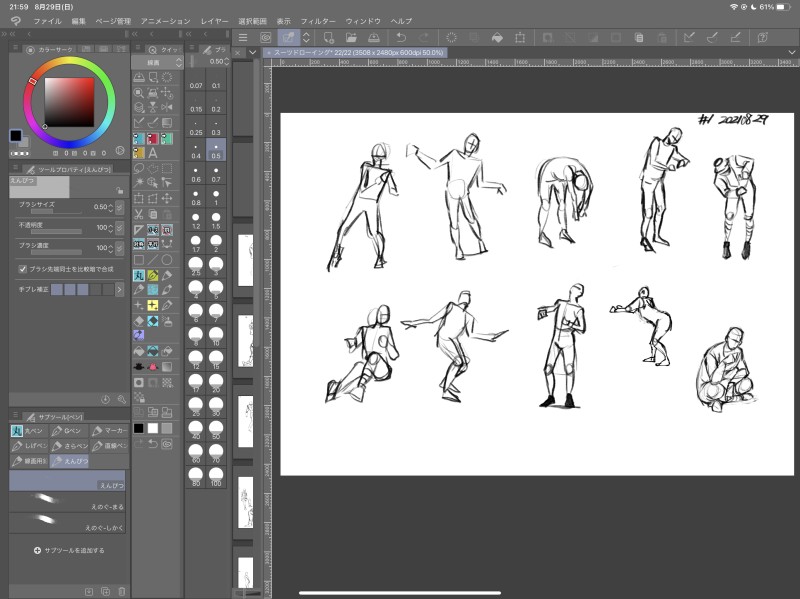Viewport: 800px width, 599px height.
Task: Open the フィルター menu
Action: tap(318, 20)
